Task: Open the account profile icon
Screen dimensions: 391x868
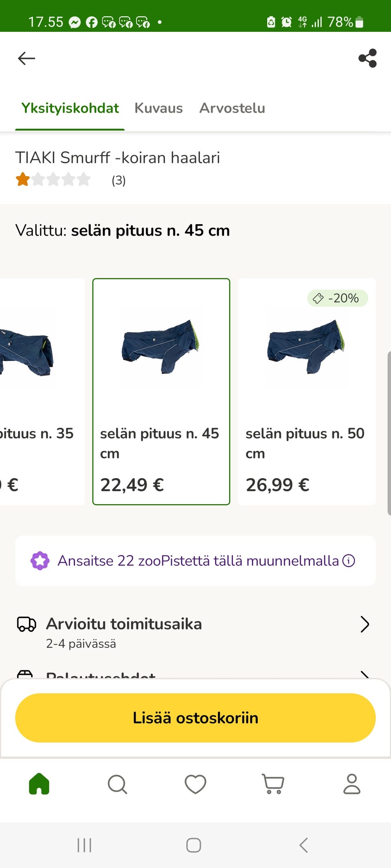Action: tap(352, 784)
